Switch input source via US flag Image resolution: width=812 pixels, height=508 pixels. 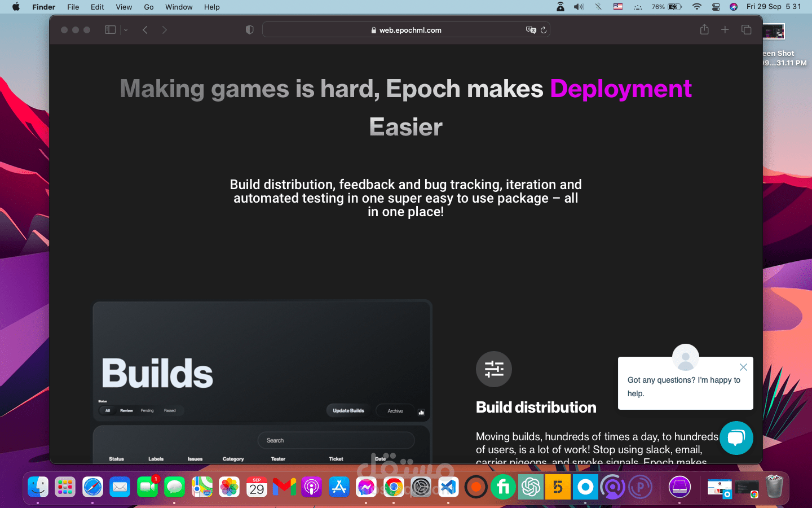[618, 7]
